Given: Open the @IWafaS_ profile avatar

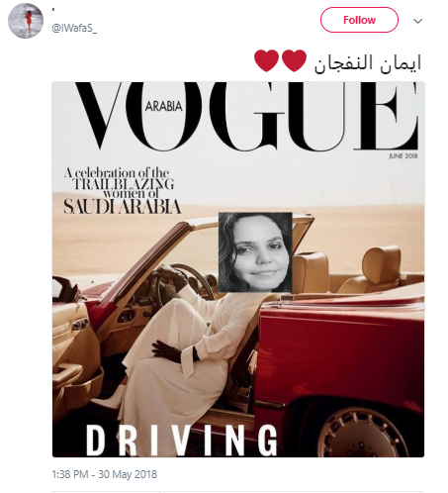Looking at the screenshot, I should [26, 21].
